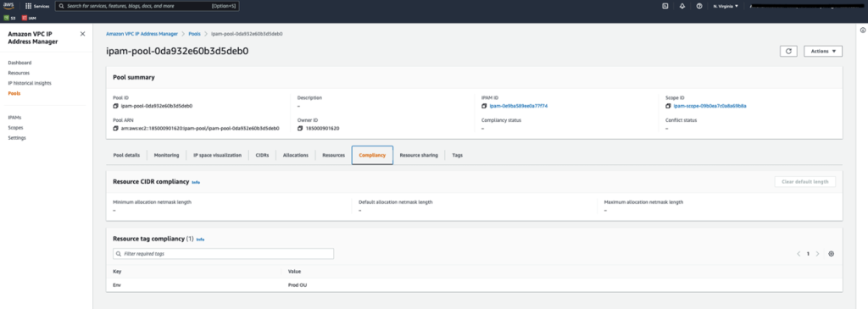This screenshot has width=868, height=309.
Task: Open the N. Virginia region dropdown
Action: pyautogui.click(x=726, y=6)
